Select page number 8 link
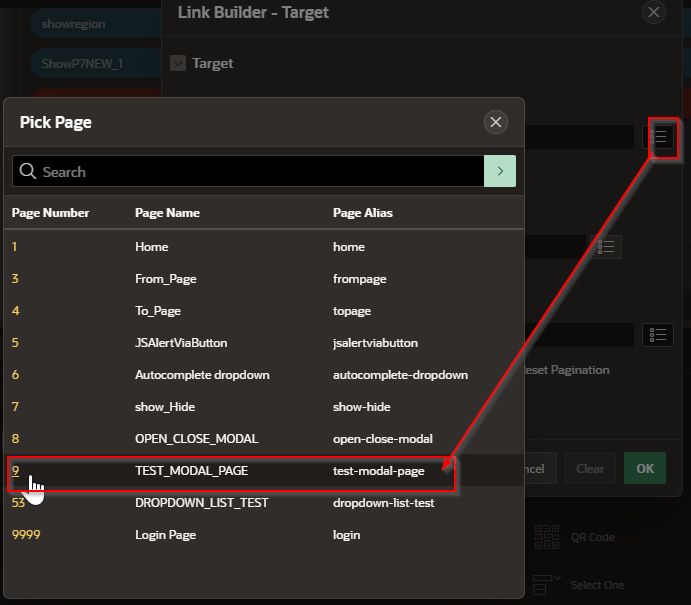 [15, 439]
